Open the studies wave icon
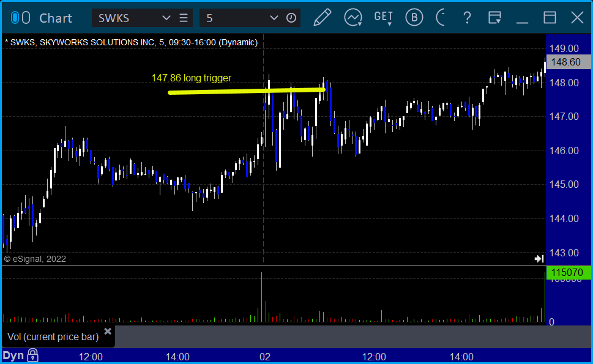Image resolution: width=593 pixels, height=364 pixels. point(353,18)
